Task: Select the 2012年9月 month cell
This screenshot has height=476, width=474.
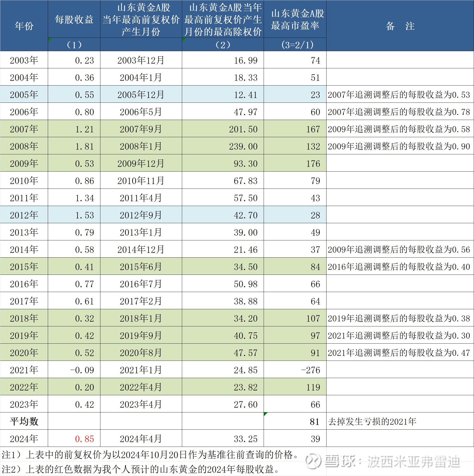Action: point(141,215)
